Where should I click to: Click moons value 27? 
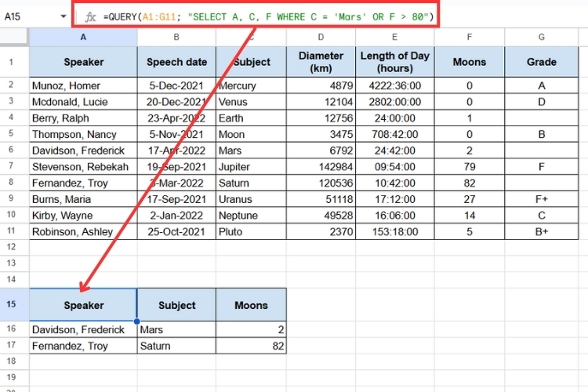pos(469,199)
